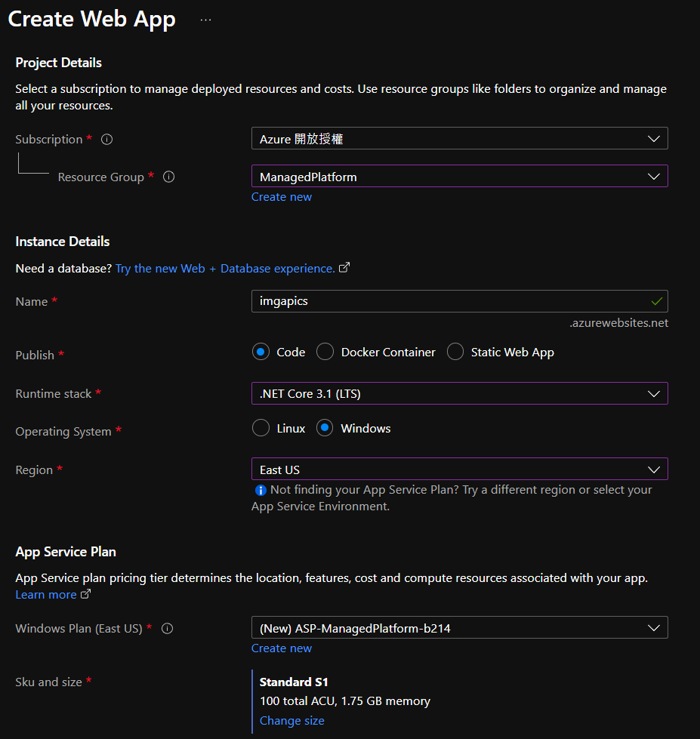The height and width of the screenshot is (739, 700).
Task: Click the info icon next to Subscription
Action: click(x=107, y=140)
